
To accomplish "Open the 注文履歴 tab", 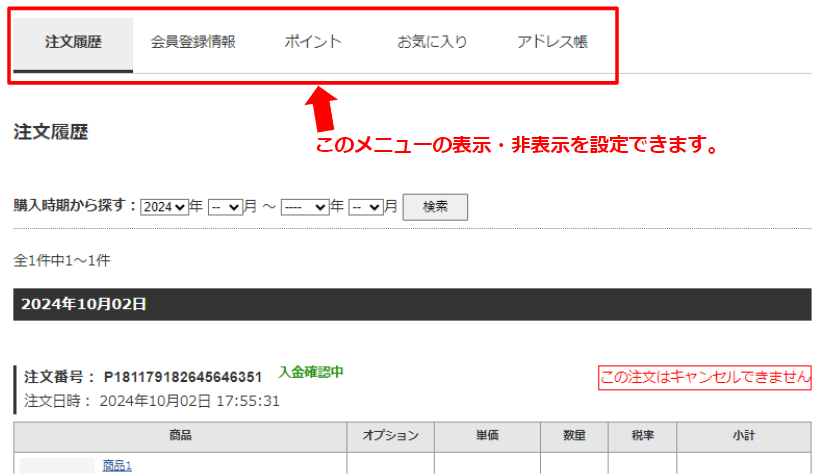I will tap(73, 44).
